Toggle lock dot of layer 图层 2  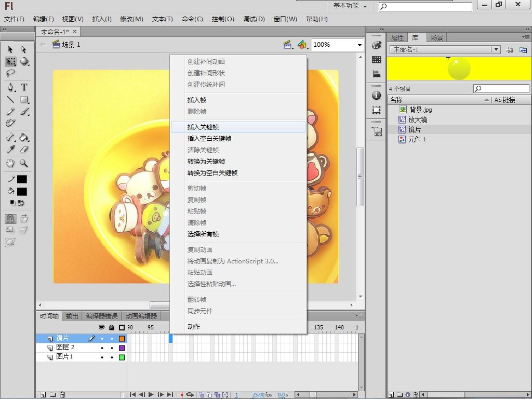pyautogui.click(x=112, y=348)
